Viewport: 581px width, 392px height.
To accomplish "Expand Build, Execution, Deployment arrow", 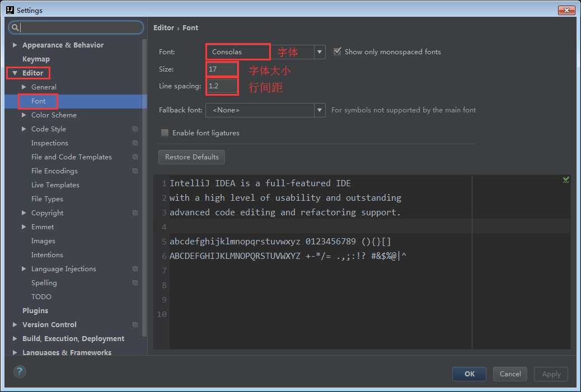I will [x=15, y=339].
